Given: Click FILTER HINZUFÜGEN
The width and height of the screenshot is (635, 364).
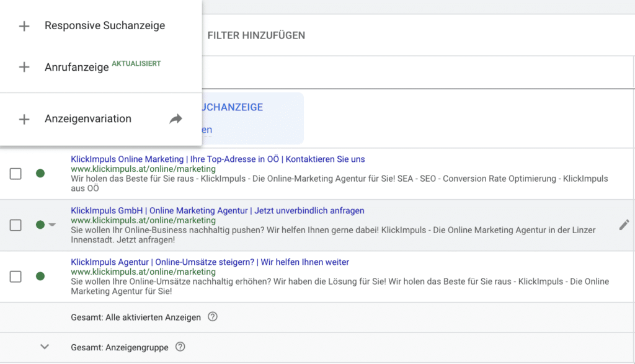Looking at the screenshot, I should (256, 35).
